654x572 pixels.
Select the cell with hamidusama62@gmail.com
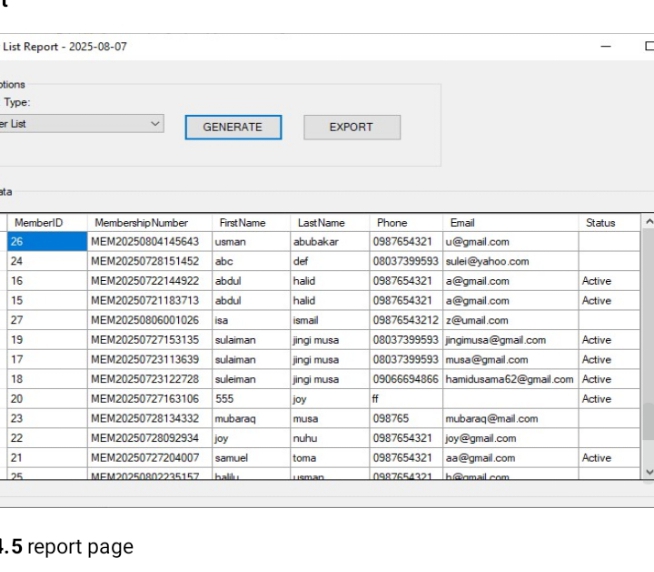[x=510, y=380]
